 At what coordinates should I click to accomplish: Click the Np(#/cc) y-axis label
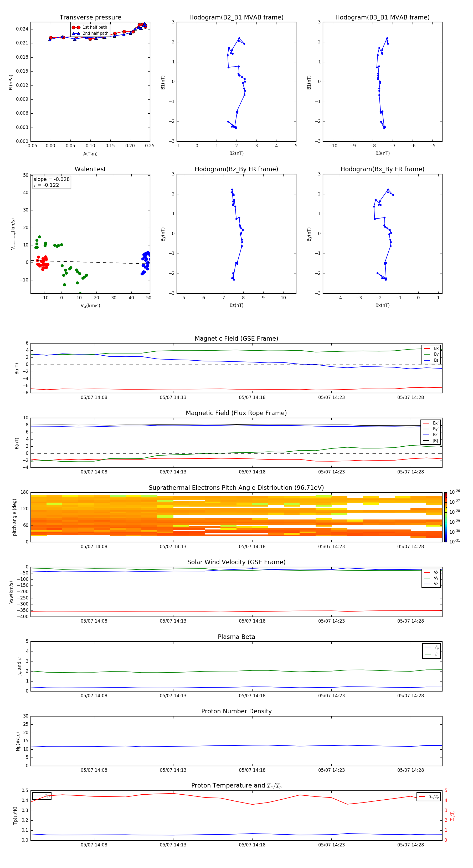18,741
